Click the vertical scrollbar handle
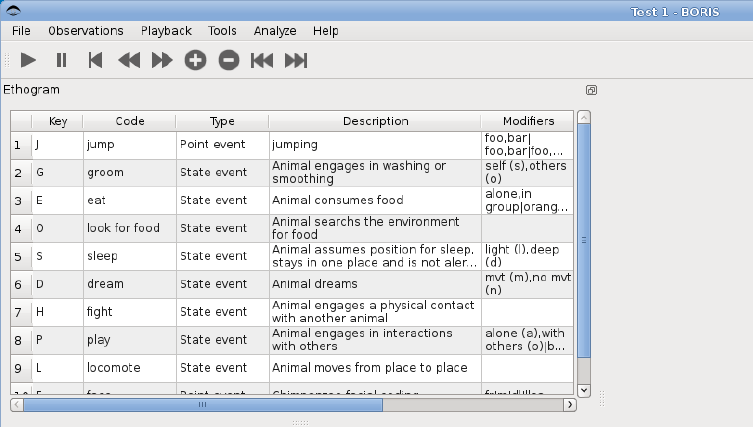Image resolution: width=753 pixels, height=427 pixels. 584,240
